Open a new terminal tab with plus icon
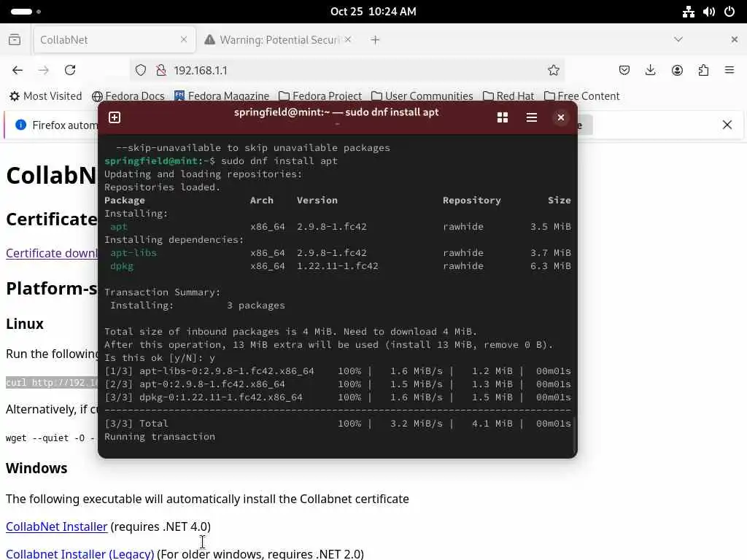The width and height of the screenshot is (747, 560). click(115, 117)
